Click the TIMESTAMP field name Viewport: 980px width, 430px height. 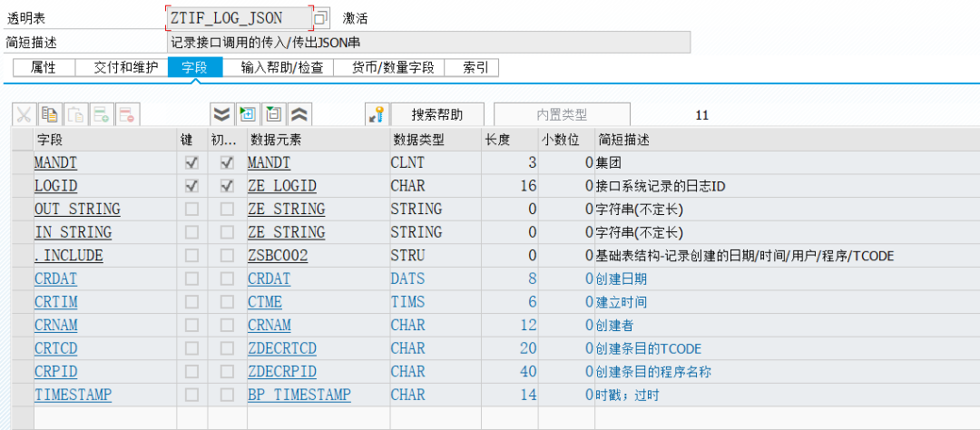click(73, 395)
